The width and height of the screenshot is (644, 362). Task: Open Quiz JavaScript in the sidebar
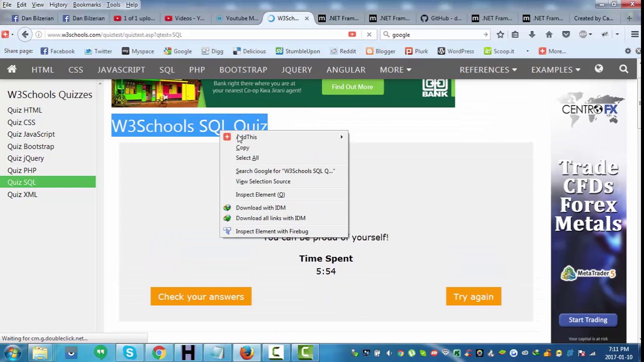[x=31, y=134]
